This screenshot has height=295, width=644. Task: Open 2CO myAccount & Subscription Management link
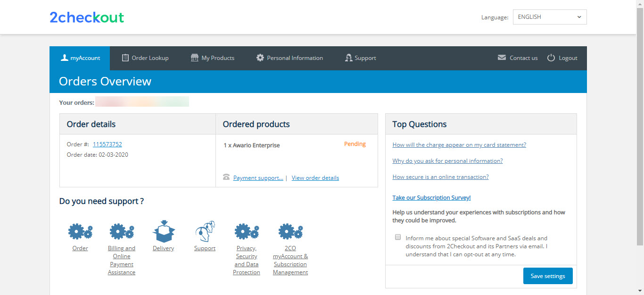click(x=290, y=260)
